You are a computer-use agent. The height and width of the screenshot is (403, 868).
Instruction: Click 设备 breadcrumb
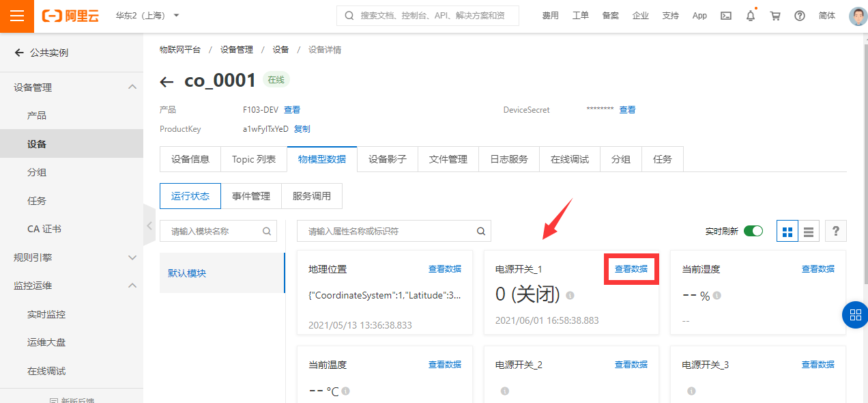click(x=280, y=49)
